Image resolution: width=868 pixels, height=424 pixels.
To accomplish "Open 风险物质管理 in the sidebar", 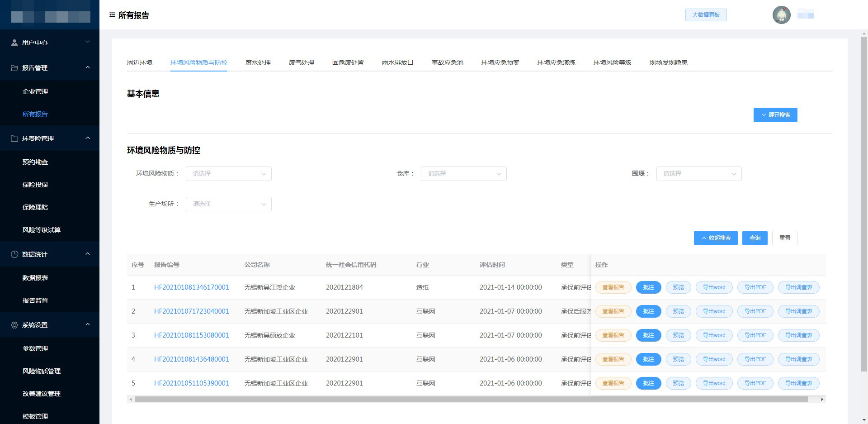I will (42, 371).
